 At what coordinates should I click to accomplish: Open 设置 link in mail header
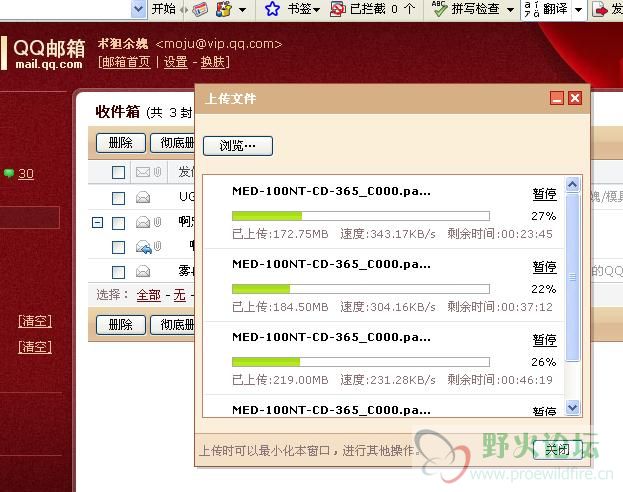[x=176, y=62]
